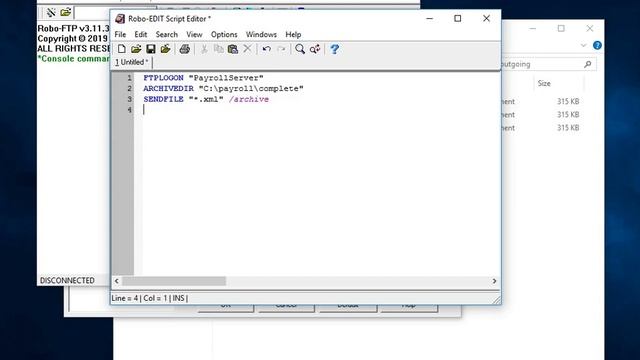Click DISCONNECTED status in Robo-FTP window

(x=67, y=280)
